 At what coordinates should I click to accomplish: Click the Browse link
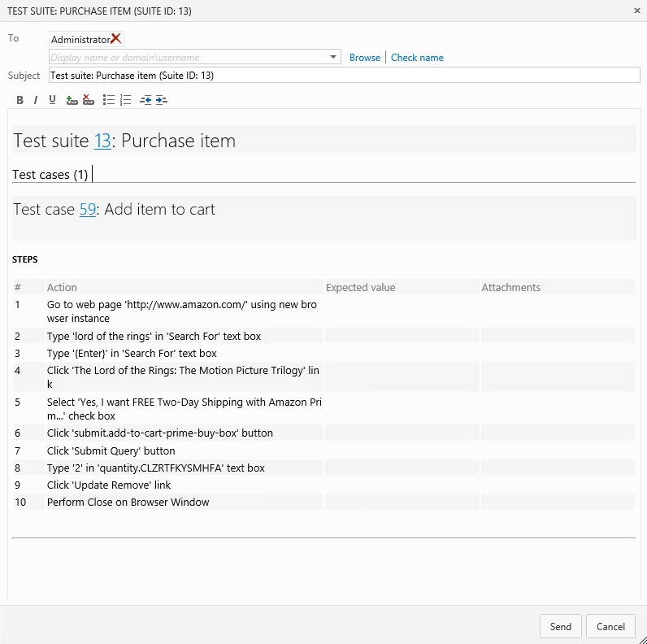pos(365,58)
